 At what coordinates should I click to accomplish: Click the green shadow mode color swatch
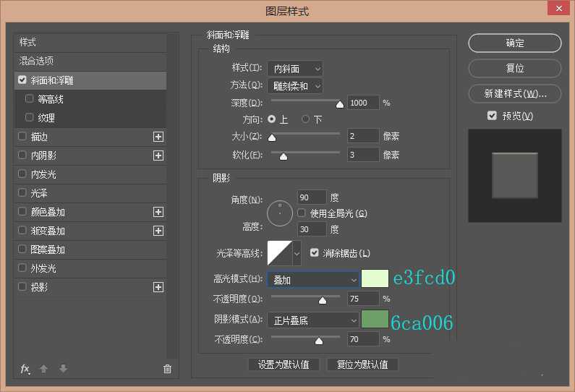(x=375, y=319)
